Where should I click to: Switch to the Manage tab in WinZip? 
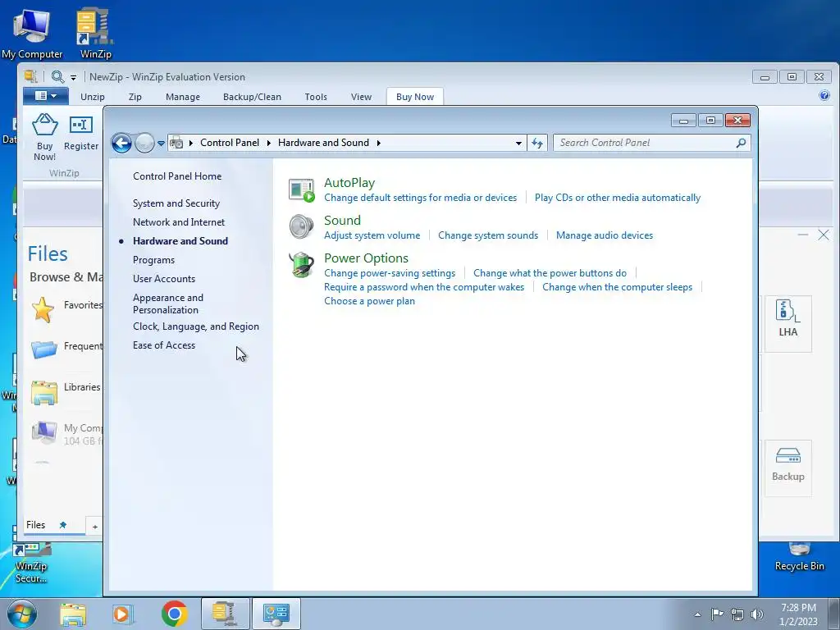pos(183,97)
